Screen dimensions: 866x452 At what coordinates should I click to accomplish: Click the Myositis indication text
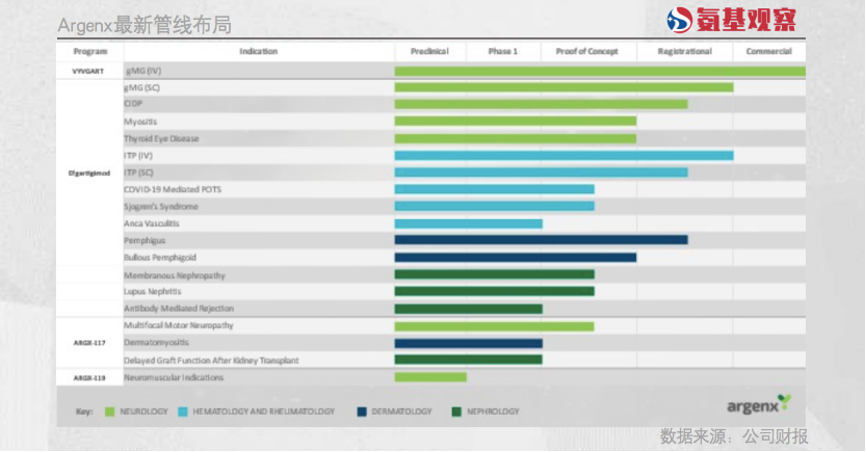tap(140, 122)
